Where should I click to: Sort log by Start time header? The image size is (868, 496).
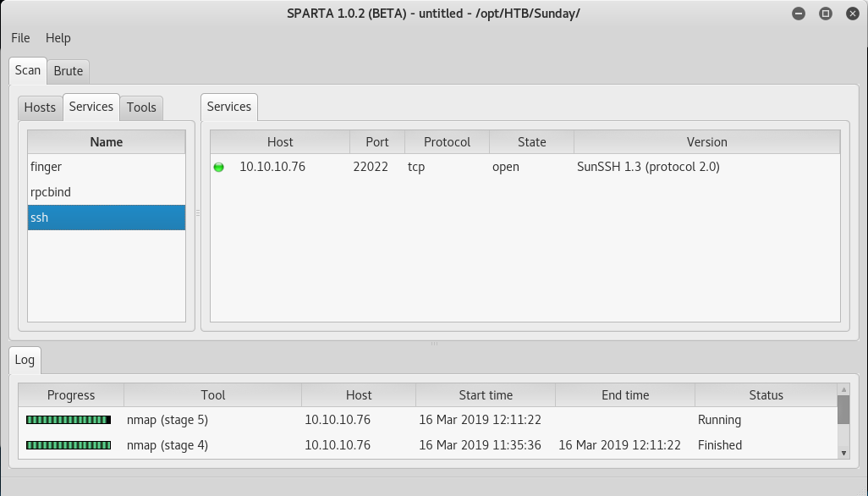click(x=486, y=395)
